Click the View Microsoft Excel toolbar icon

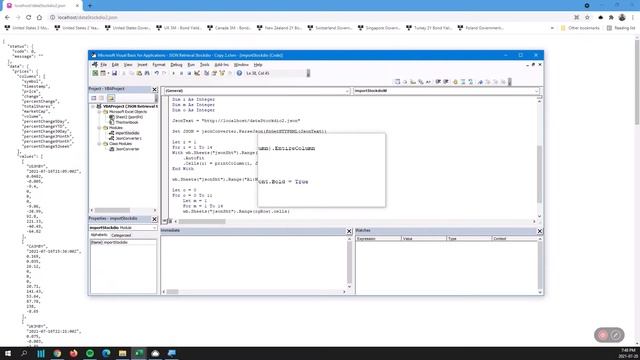click(x=95, y=73)
